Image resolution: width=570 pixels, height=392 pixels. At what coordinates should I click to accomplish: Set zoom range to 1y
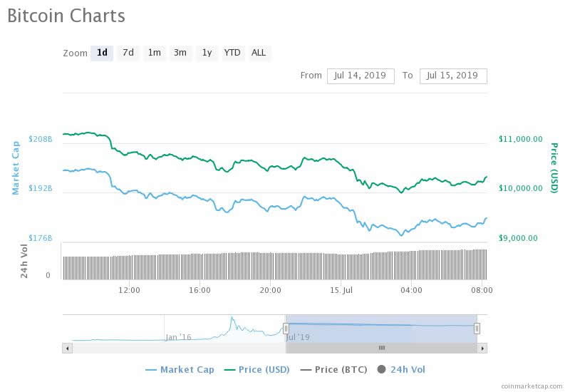207,53
